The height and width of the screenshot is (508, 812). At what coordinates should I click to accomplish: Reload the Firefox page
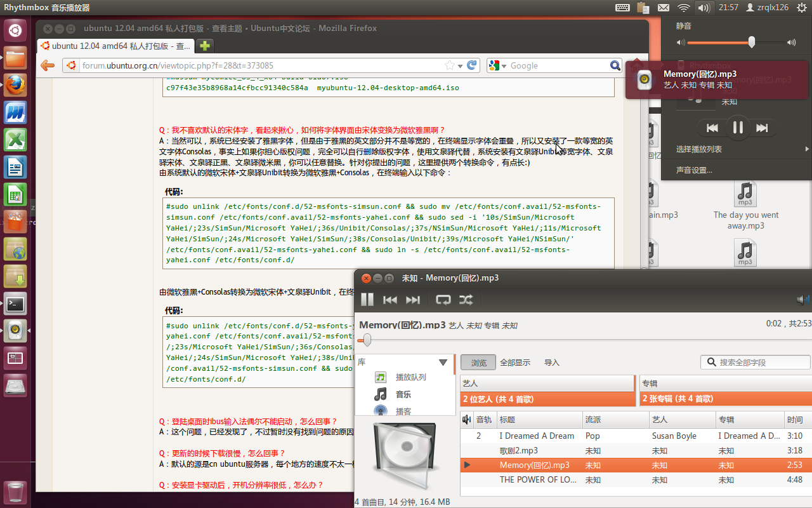(x=471, y=65)
